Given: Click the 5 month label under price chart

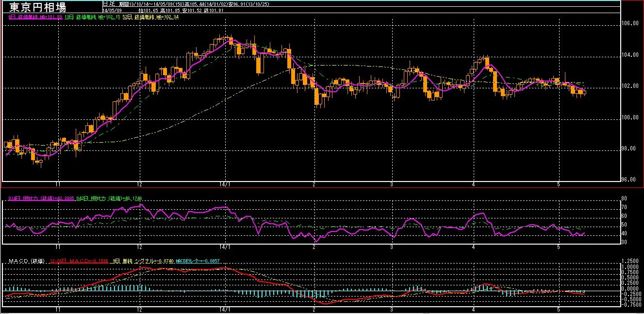Looking at the screenshot, I should (x=559, y=184).
